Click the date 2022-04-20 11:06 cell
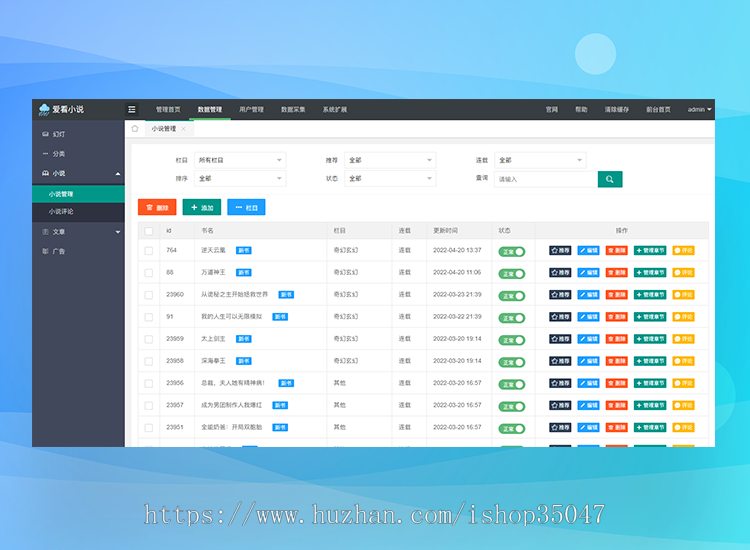 pos(457,272)
